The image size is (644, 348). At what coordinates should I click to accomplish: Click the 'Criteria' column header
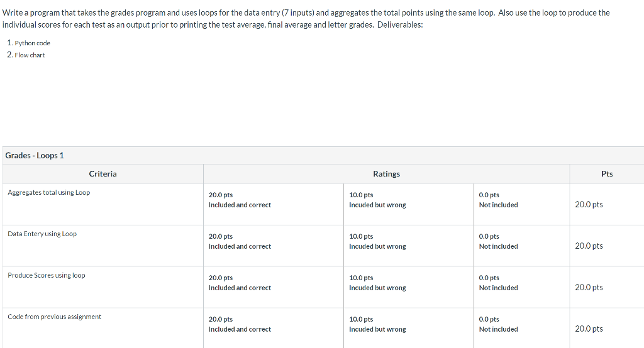coord(103,174)
